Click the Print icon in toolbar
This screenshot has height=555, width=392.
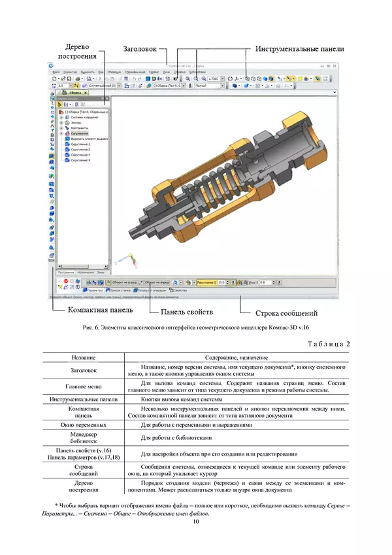(78, 78)
